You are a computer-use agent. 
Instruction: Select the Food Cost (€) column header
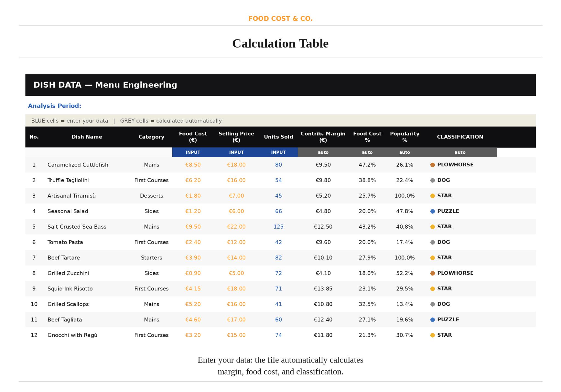tap(193, 137)
